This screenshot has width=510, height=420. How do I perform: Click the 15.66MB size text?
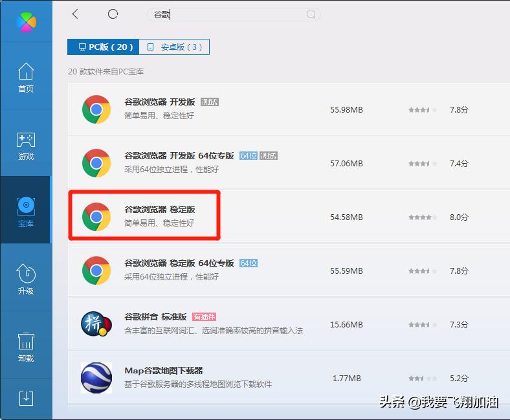tap(346, 325)
